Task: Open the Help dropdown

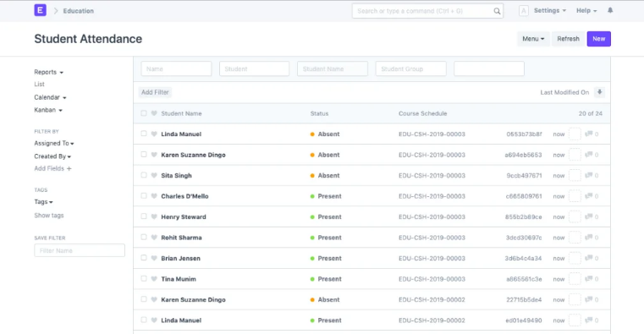Action: tap(586, 11)
